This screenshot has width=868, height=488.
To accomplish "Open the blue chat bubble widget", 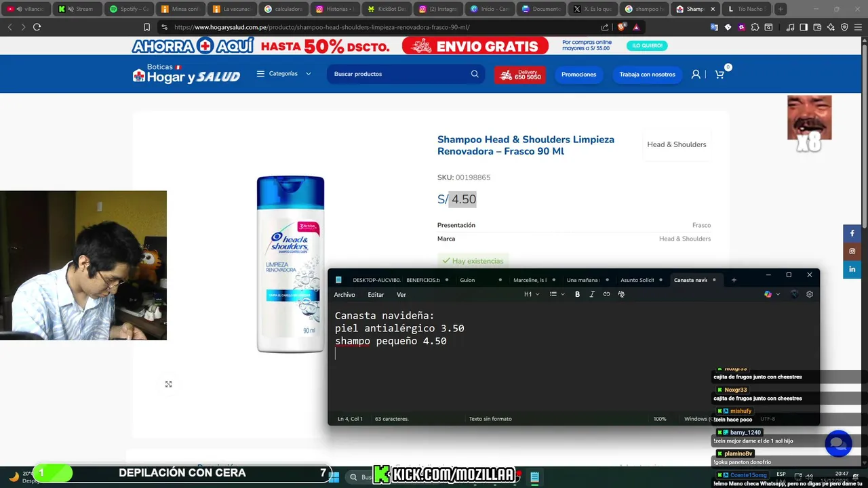I will (x=838, y=443).
